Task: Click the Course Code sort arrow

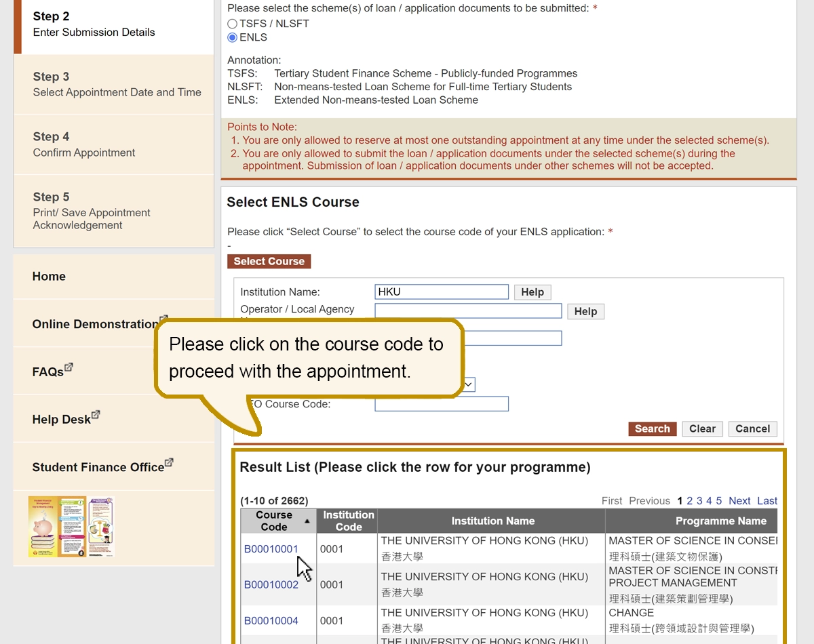Action: click(307, 521)
